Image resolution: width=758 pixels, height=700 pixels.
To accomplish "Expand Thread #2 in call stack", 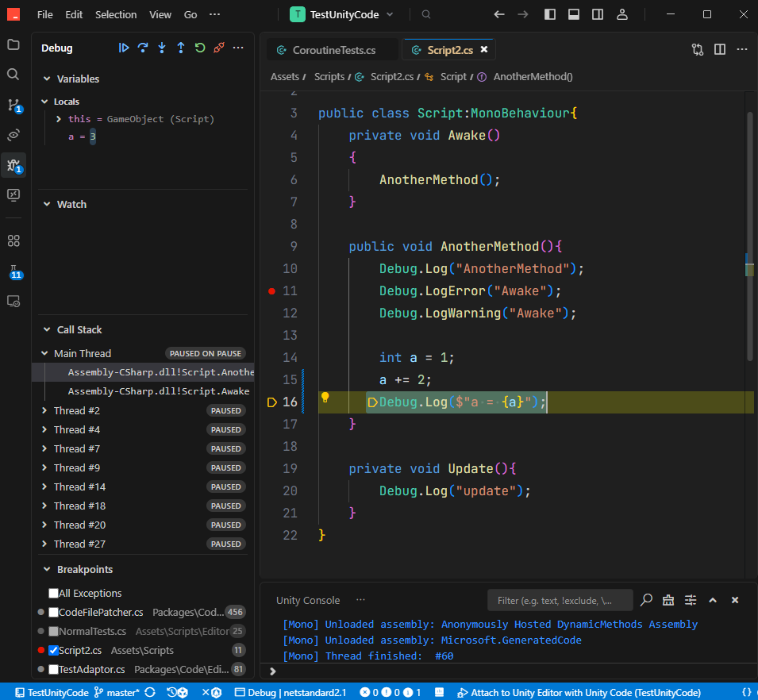I will click(x=44, y=410).
